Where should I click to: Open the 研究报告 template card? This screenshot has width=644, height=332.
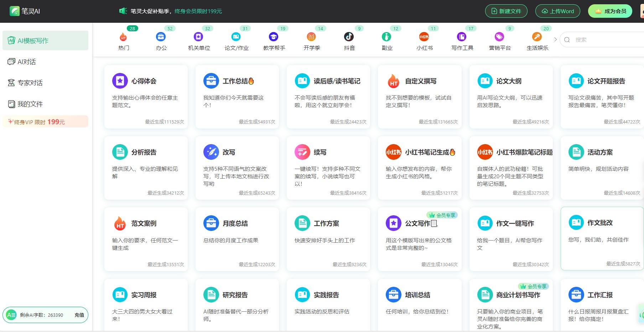(237, 305)
